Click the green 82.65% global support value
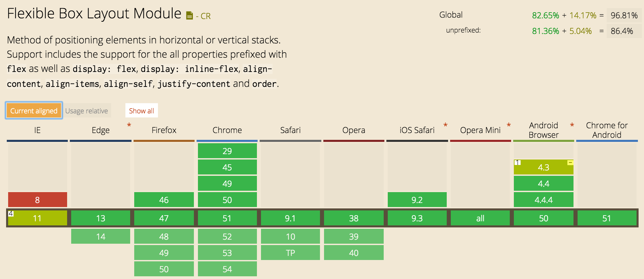The image size is (644, 279). click(546, 15)
